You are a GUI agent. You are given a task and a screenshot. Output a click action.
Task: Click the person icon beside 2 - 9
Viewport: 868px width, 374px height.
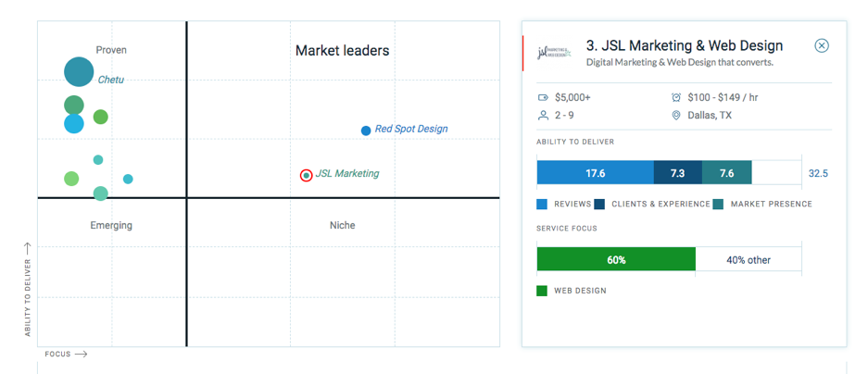coord(543,116)
